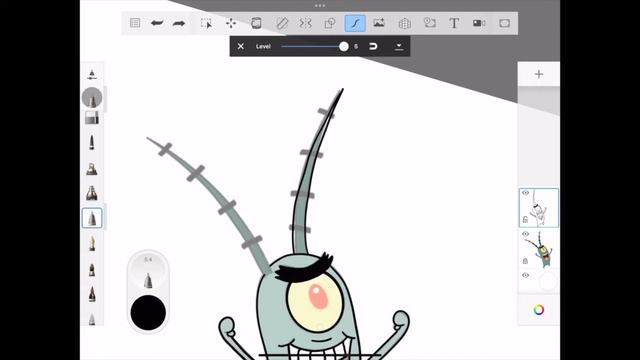The height and width of the screenshot is (360, 640).
Task: Select the pencil brush in palette
Action: [92, 142]
